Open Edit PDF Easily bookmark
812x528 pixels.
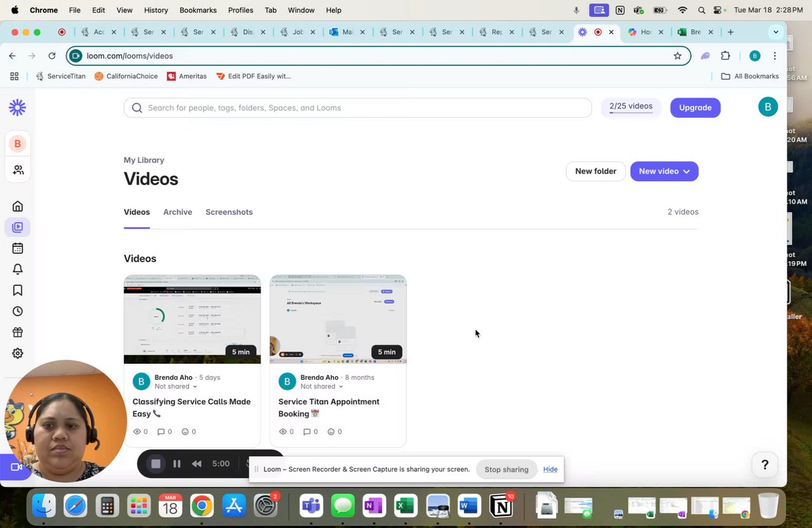(x=253, y=76)
